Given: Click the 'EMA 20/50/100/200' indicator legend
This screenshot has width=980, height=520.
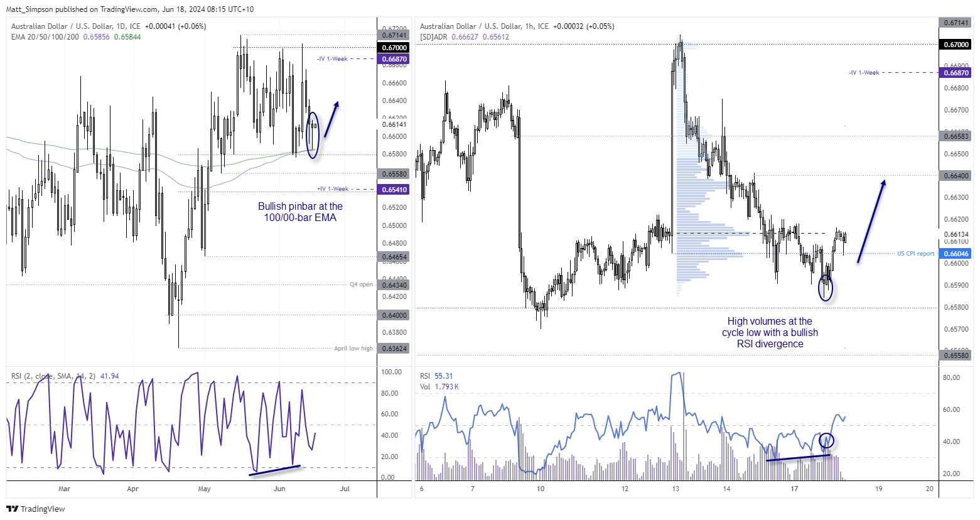Looking at the screenshot, I should tap(45, 37).
